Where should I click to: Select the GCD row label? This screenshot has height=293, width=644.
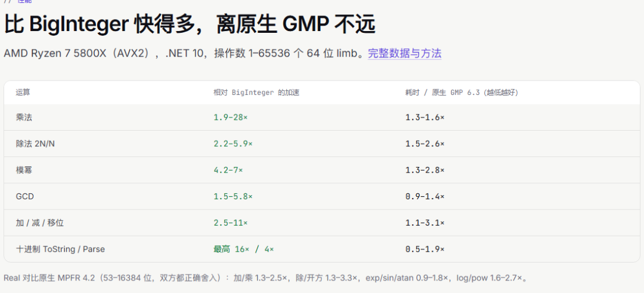click(24, 196)
